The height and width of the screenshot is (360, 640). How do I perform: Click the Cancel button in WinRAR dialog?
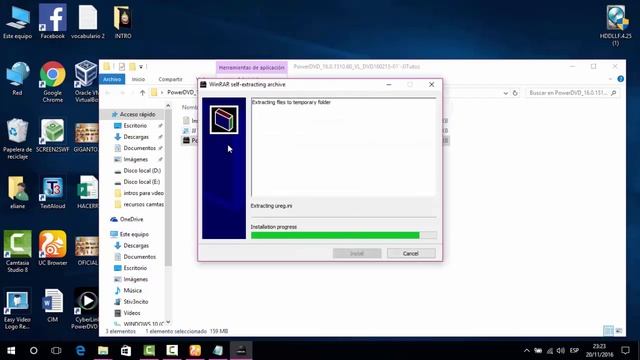411,253
